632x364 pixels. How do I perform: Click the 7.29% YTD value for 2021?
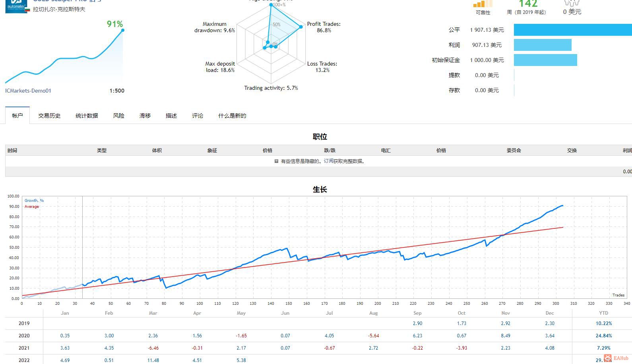pyautogui.click(x=604, y=348)
